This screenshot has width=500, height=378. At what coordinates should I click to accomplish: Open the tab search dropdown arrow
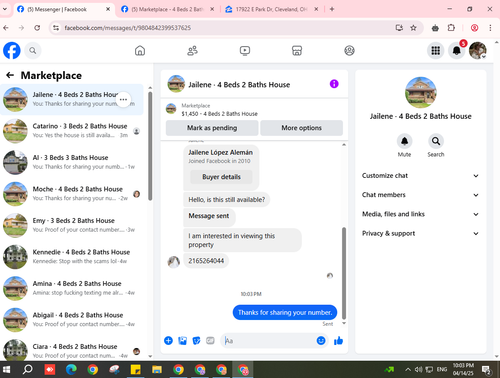pyautogui.click(x=5, y=9)
